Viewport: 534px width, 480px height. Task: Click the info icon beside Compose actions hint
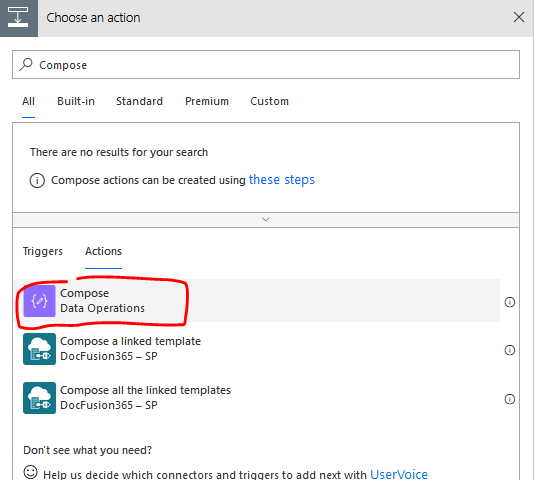pos(37,180)
